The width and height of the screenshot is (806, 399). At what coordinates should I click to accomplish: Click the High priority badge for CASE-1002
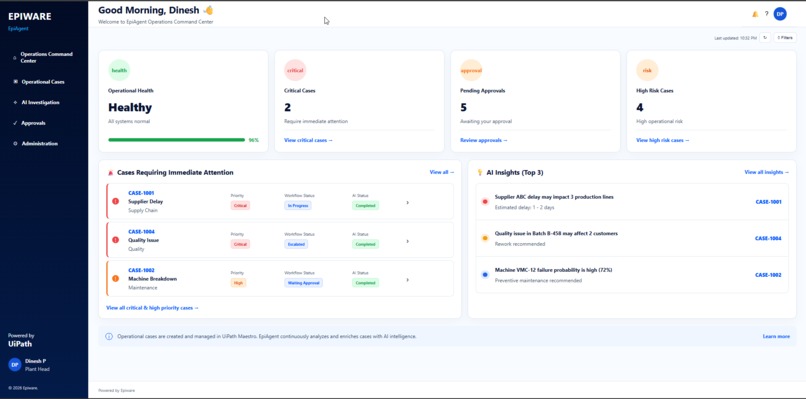(239, 282)
